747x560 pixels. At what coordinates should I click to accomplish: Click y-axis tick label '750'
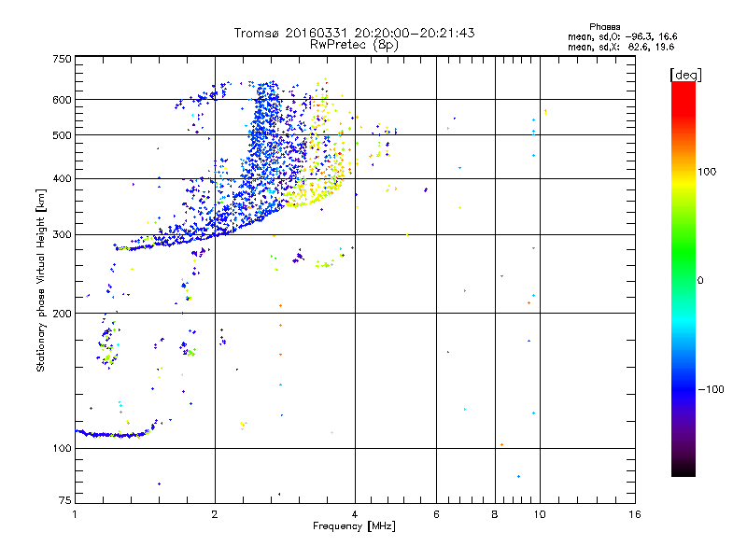[62, 59]
